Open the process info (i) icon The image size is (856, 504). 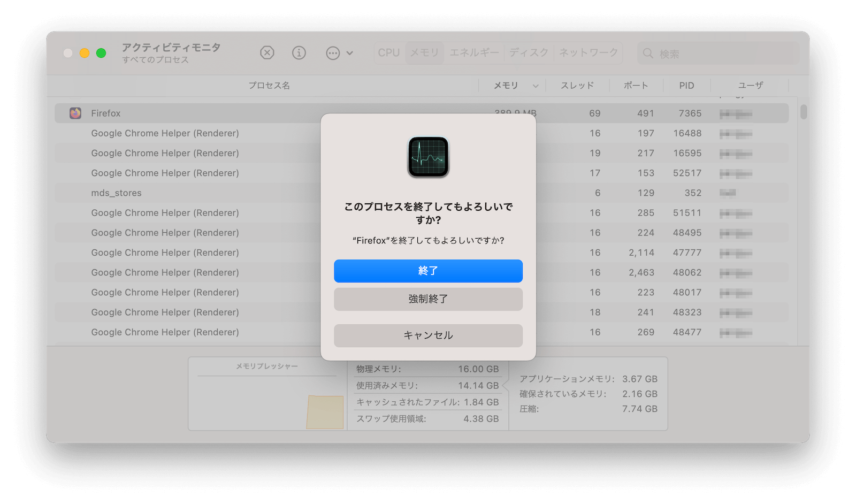click(x=299, y=52)
